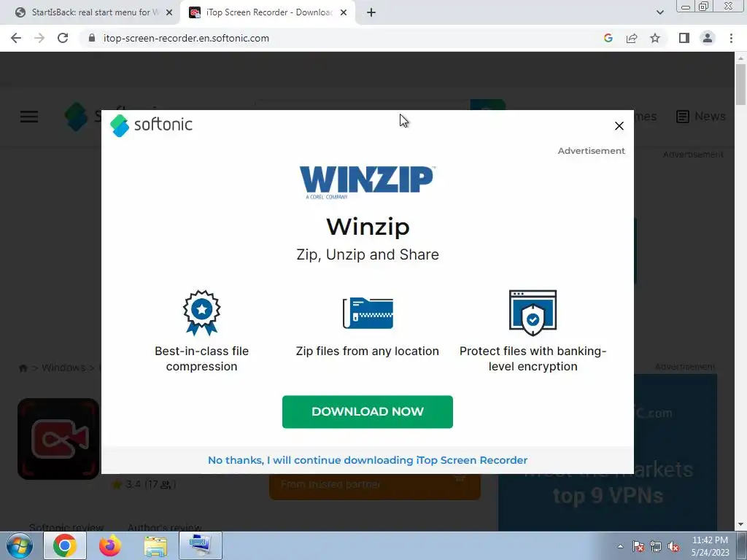747x560 pixels.
Task: Click the iTop Screen Recorder app icon
Action: pos(58,438)
